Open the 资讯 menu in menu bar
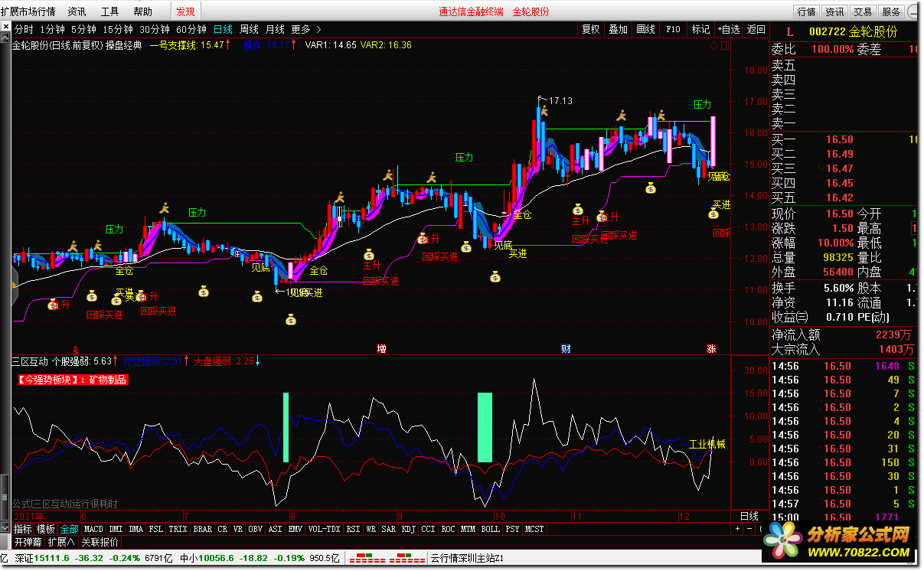The image size is (924, 571). pyautogui.click(x=77, y=11)
